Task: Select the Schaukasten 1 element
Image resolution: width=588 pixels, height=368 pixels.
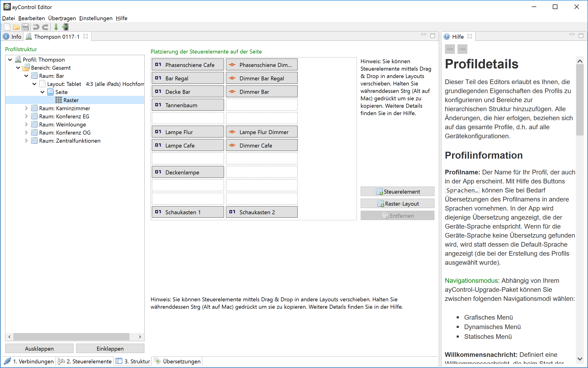Action: coord(188,212)
